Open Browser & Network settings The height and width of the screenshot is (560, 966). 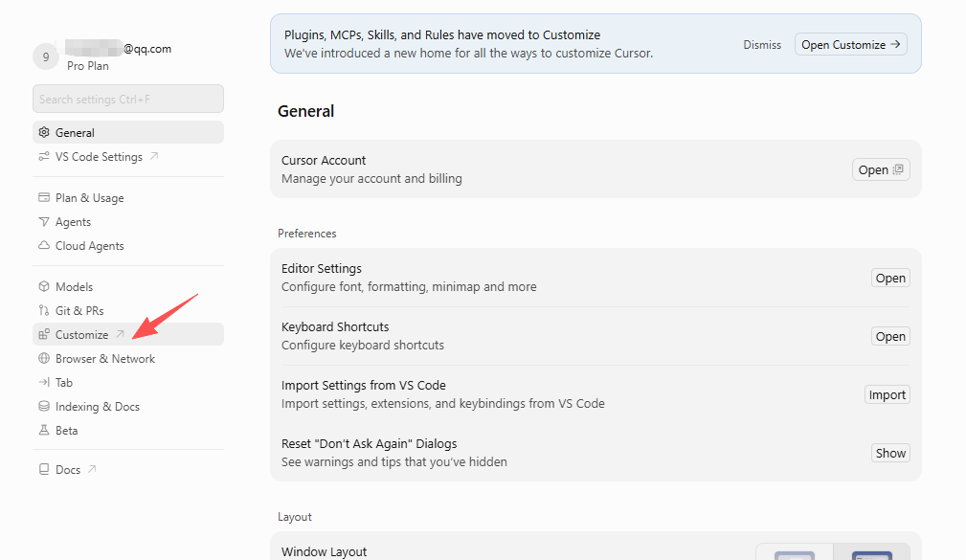tap(128, 359)
